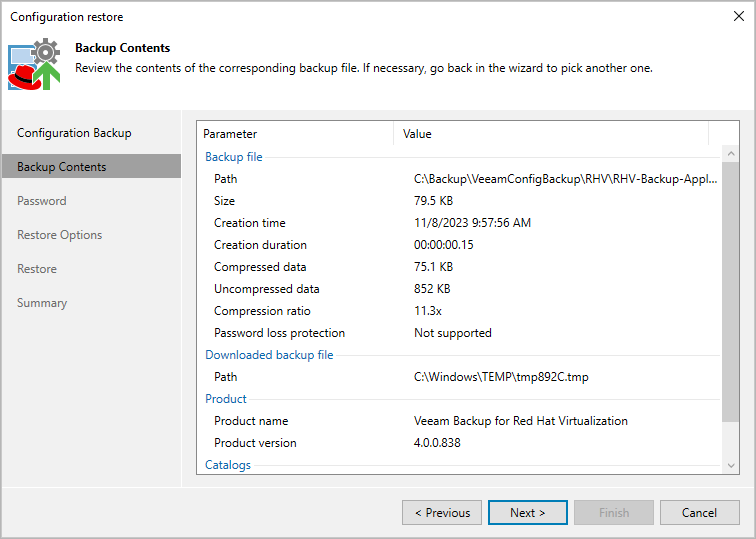
Task: Select the Product name parameter
Action: pyautogui.click(x=251, y=421)
